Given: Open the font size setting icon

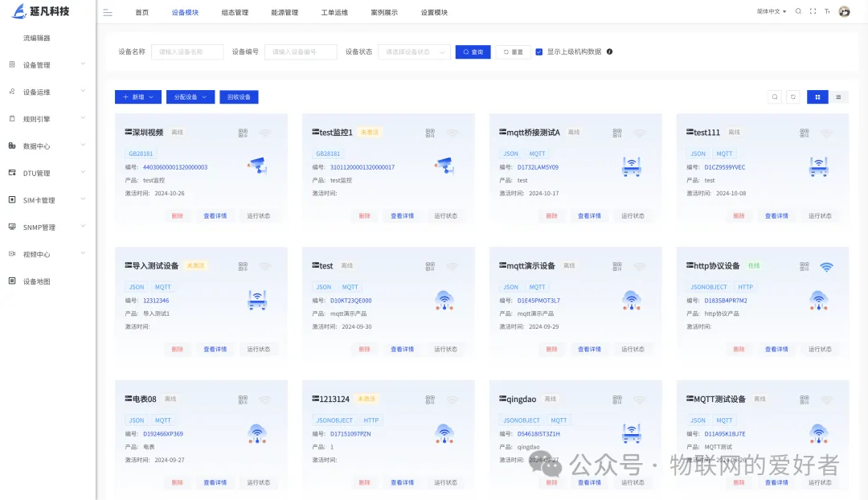Looking at the screenshot, I should coord(827,11).
